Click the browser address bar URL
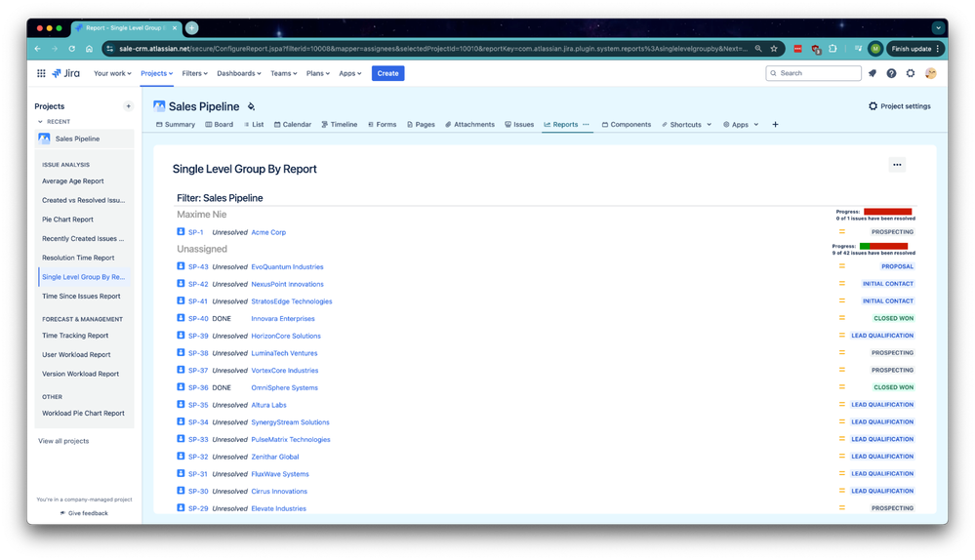This screenshot has width=975, height=560. (432, 49)
